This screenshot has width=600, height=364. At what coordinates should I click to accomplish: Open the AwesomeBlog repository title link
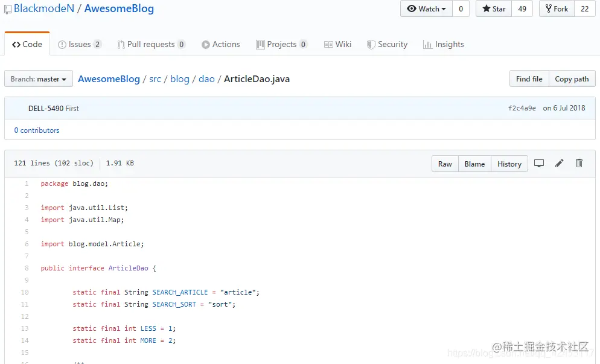(119, 8)
